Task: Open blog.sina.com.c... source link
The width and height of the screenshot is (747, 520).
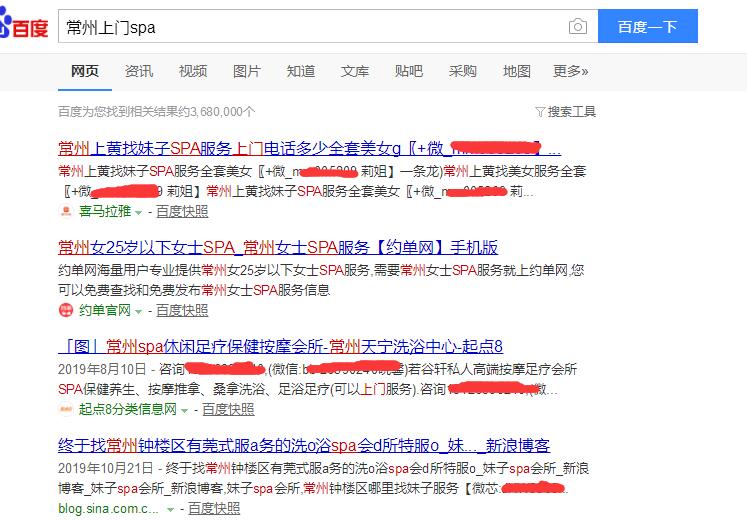Action: 108,508
